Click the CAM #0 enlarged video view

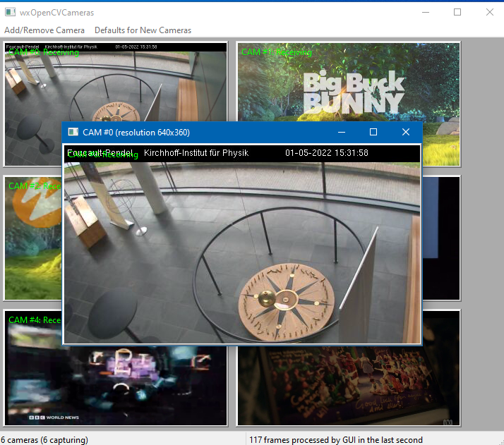pos(242,244)
